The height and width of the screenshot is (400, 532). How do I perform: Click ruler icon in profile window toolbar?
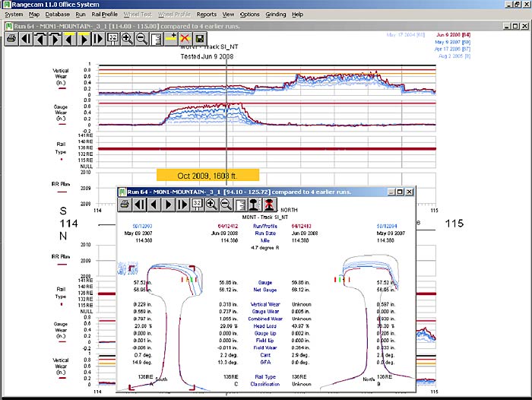241,205
